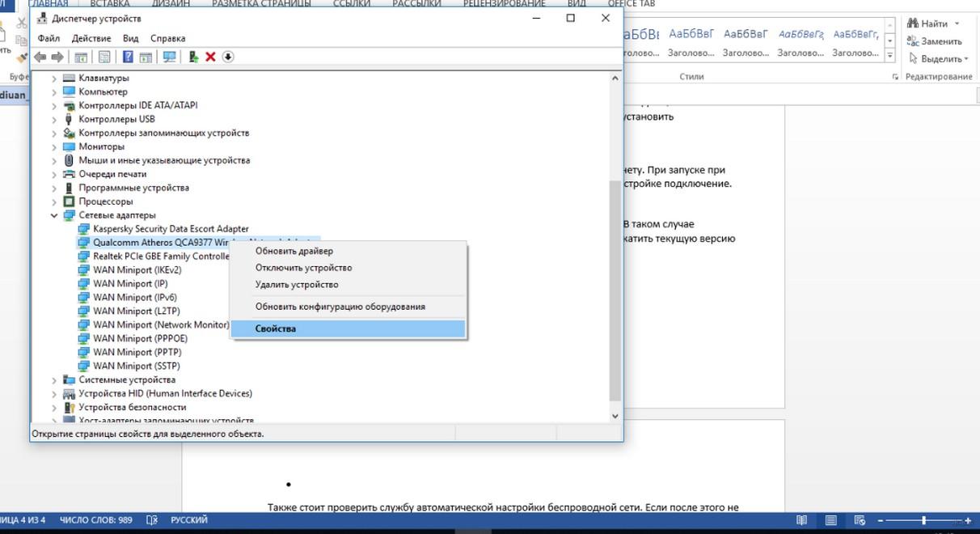Select Мыши и иные указывающие устройства
Viewport: 980px width, 534px height.
point(164,160)
